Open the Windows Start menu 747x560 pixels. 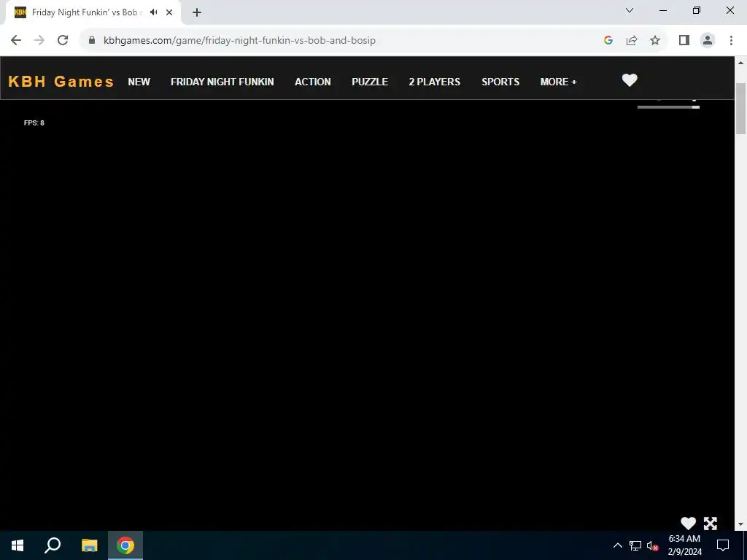tap(18, 545)
